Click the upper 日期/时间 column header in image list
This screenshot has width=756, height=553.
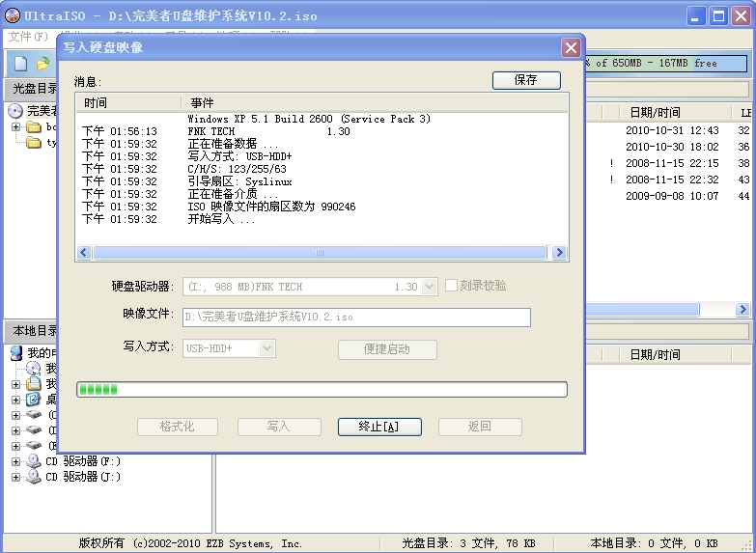click(x=675, y=112)
